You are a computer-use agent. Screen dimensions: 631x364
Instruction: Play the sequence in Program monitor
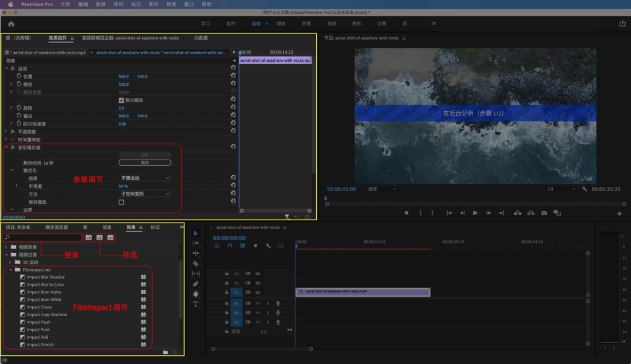coord(475,213)
